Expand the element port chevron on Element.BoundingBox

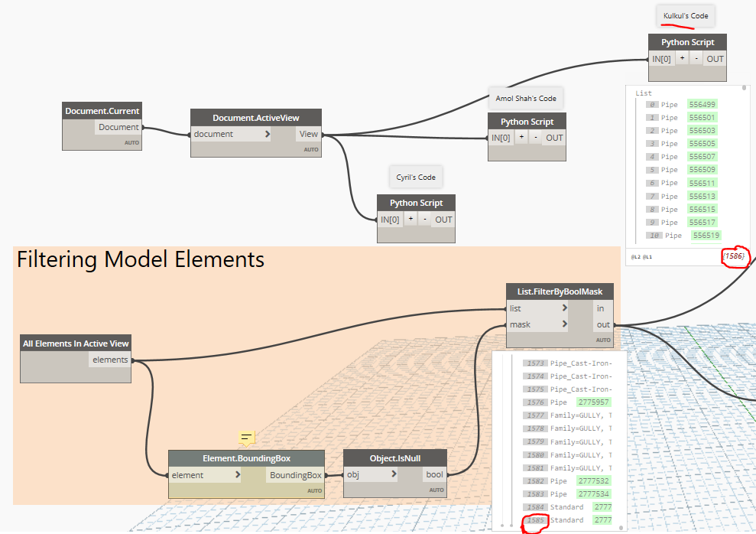(238, 474)
